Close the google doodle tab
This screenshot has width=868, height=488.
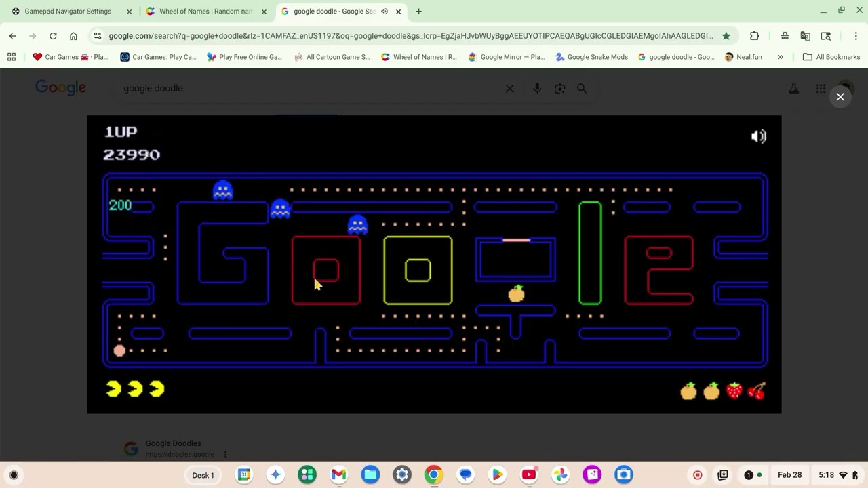click(398, 12)
